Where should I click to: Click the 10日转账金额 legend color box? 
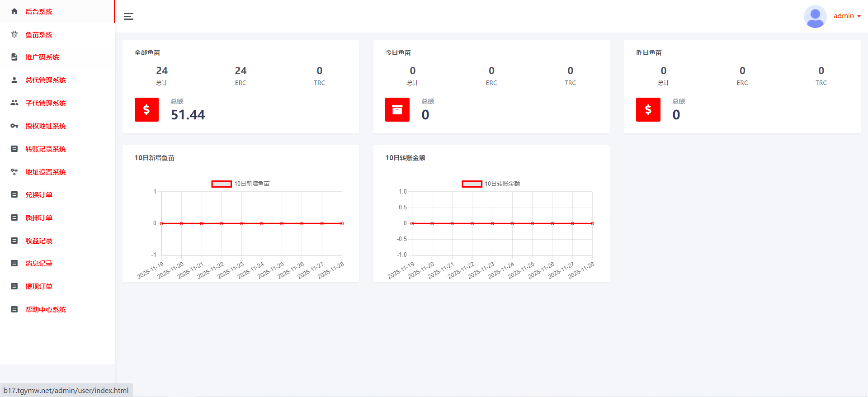pos(472,184)
